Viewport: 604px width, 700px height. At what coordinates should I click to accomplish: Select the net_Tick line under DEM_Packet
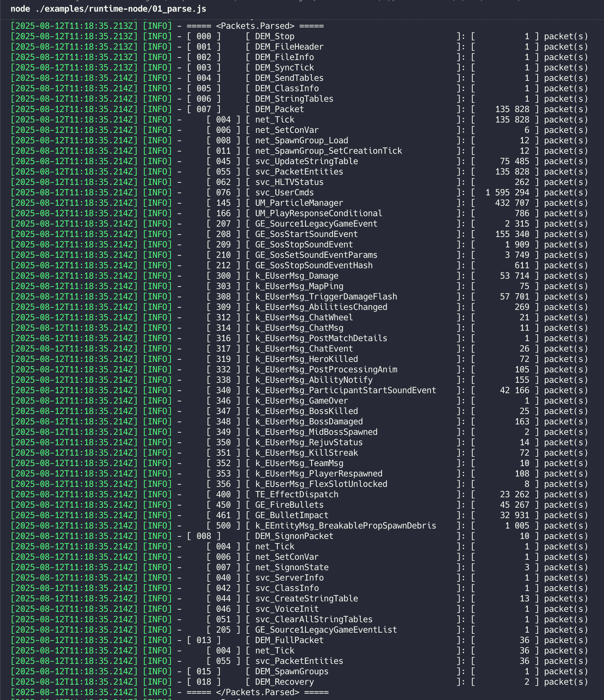(x=274, y=119)
